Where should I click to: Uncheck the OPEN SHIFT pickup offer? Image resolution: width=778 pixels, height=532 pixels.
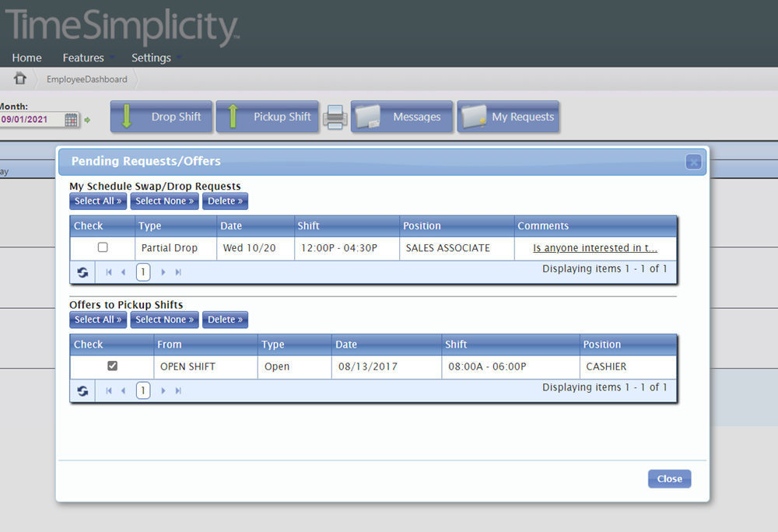tap(111, 365)
